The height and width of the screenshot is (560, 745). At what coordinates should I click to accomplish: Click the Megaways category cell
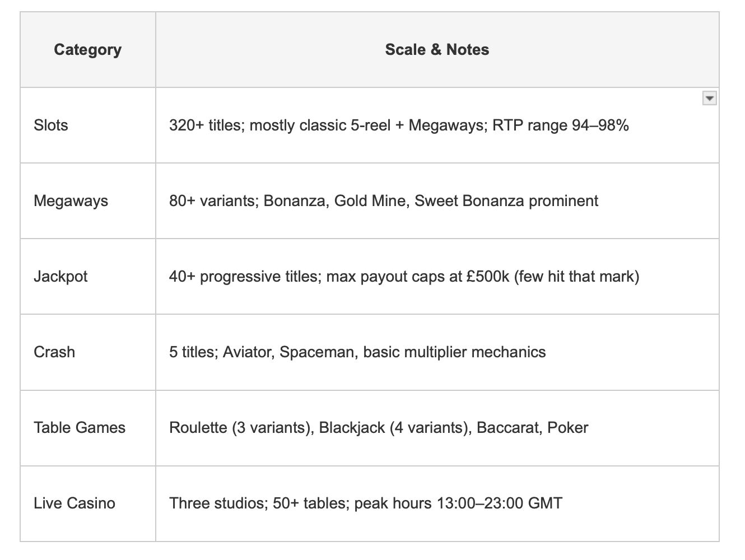(x=88, y=201)
